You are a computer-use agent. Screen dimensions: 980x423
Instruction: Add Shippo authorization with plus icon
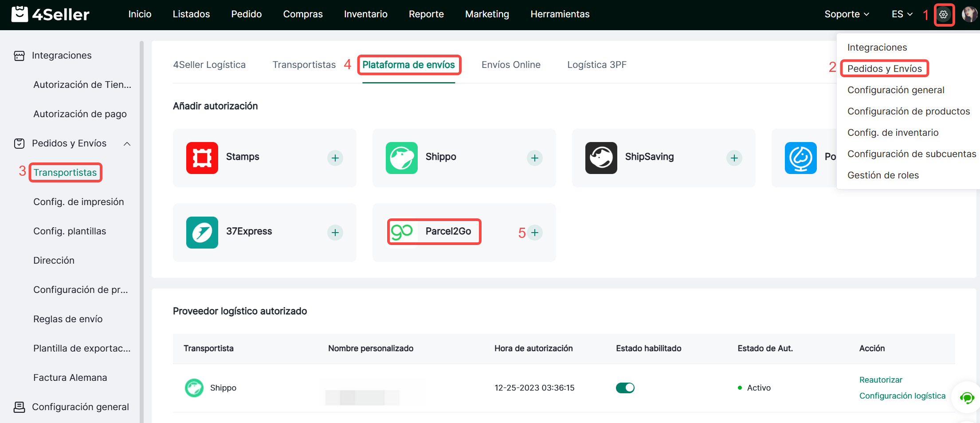pos(535,158)
